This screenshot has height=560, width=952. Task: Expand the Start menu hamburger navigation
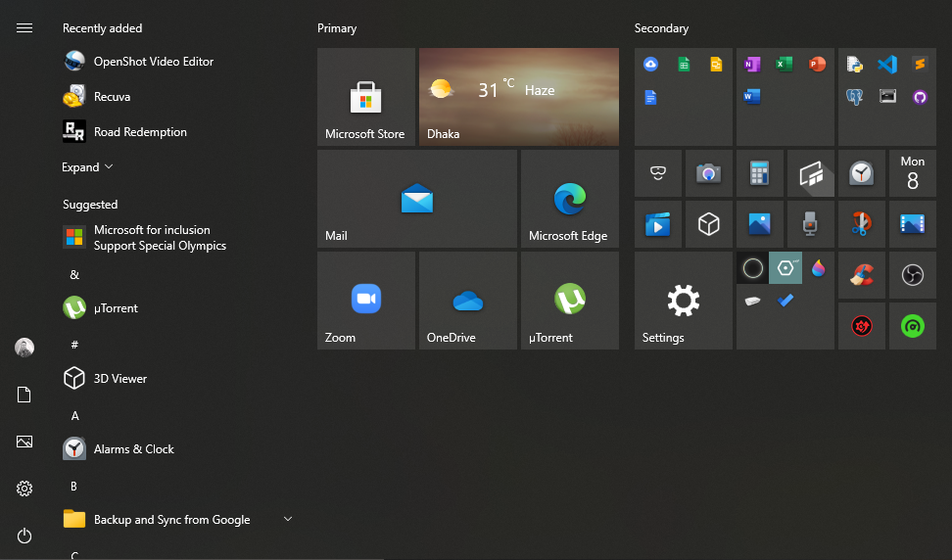pos(24,28)
